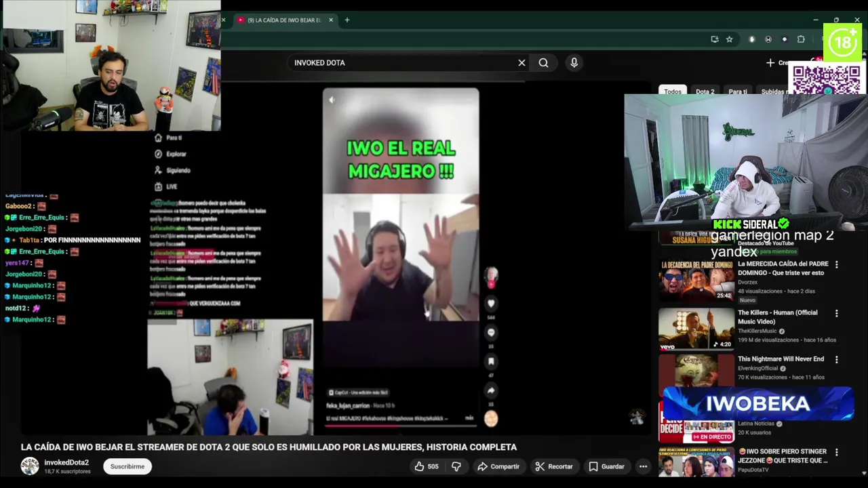Open the invokedDota2 channel name link
Screen dimensions: 868x488
(66, 462)
